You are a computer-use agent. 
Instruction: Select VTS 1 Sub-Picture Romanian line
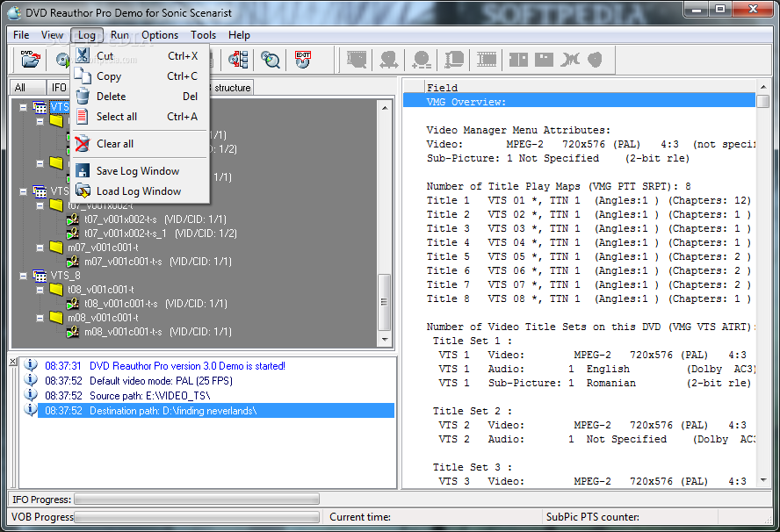coord(595,383)
